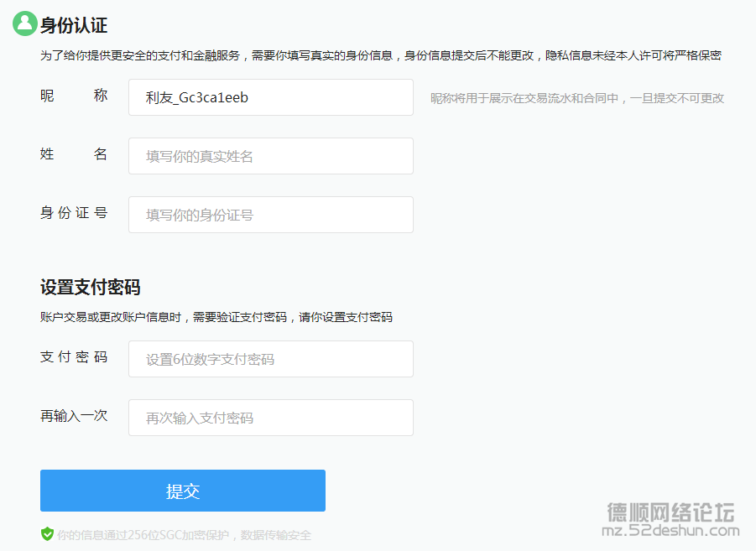Click the 再输入一次 field label

pos(74,416)
